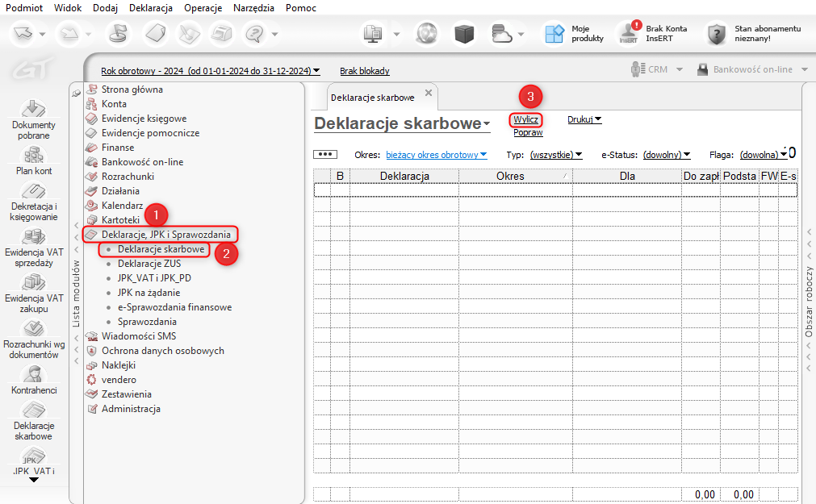Screen dimensions: 816x504
Task: Click the three-dots filter button
Action: (x=325, y=155)
